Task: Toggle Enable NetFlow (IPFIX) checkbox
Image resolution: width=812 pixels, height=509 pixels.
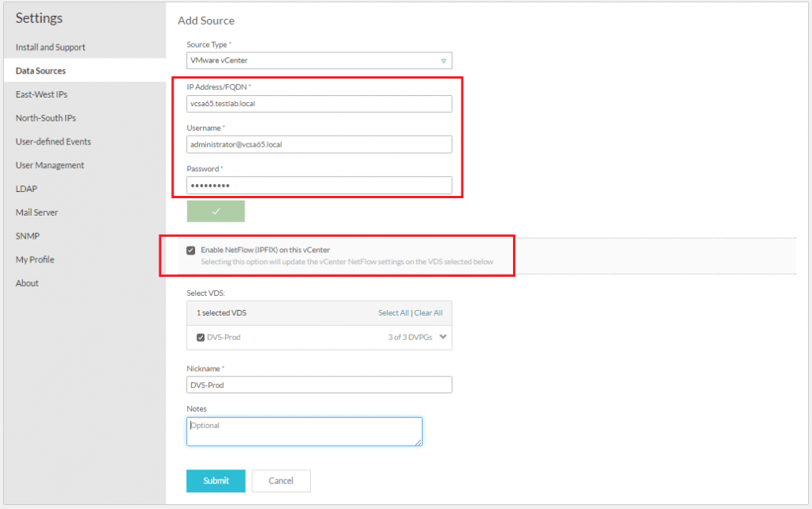Action: pos(190,251)
